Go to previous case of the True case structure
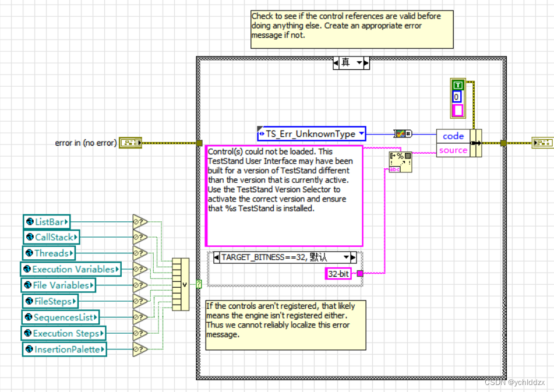Image resolution: width=554 pixels, height=392 pixels. (x=336, y=63)
